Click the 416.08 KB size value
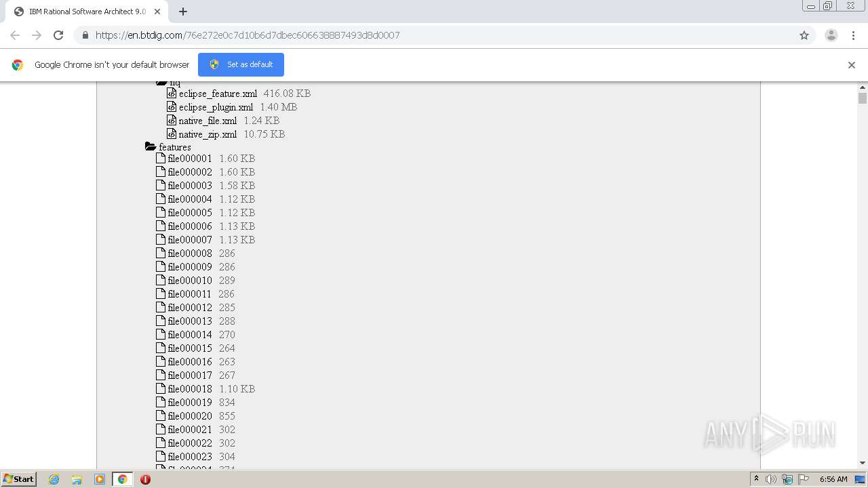Viewport: 868px width, 488px height. click(287, 94)
